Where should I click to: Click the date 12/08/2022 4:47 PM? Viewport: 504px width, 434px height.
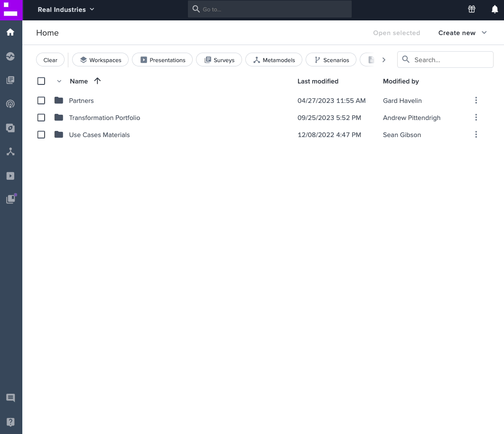point(329,135)
